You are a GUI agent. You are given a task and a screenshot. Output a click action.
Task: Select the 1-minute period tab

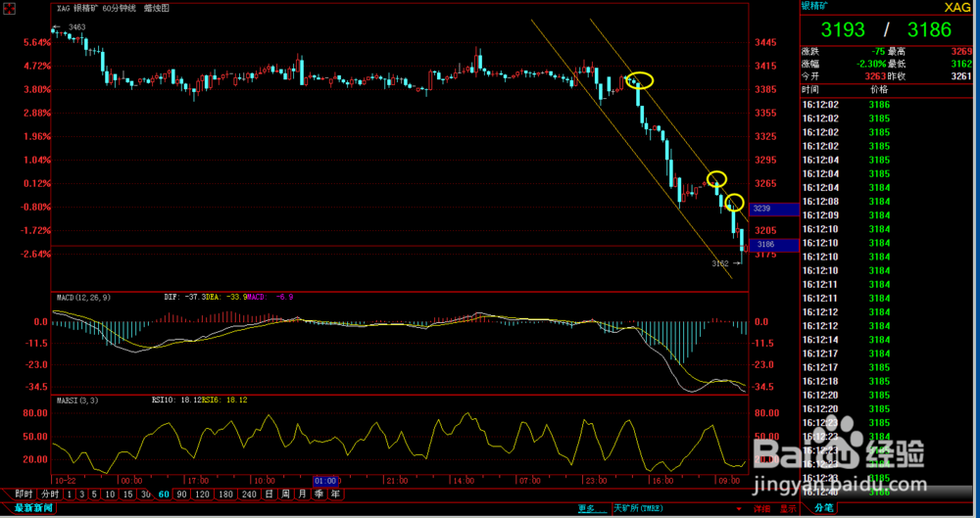pos(70,494)
